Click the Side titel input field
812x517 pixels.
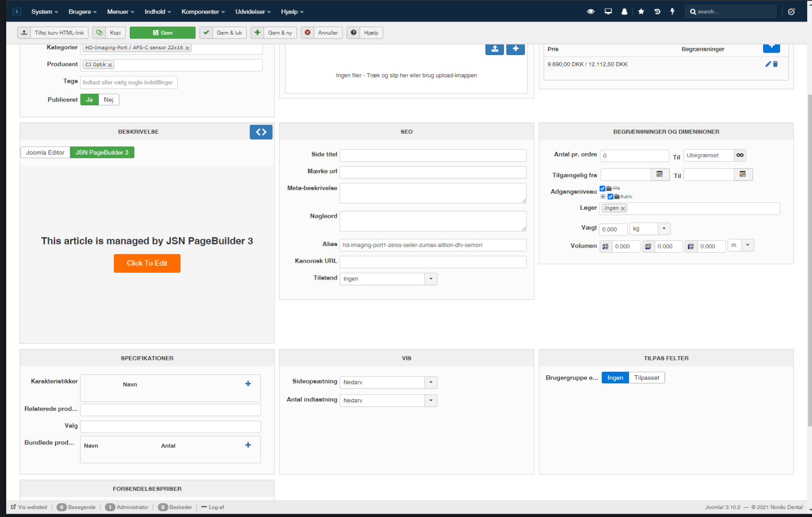pos(433,155)
